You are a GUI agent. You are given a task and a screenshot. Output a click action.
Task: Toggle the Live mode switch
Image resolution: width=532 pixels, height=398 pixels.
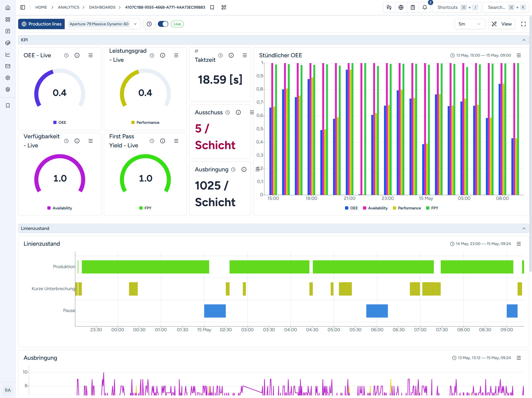tap(163, 24)
